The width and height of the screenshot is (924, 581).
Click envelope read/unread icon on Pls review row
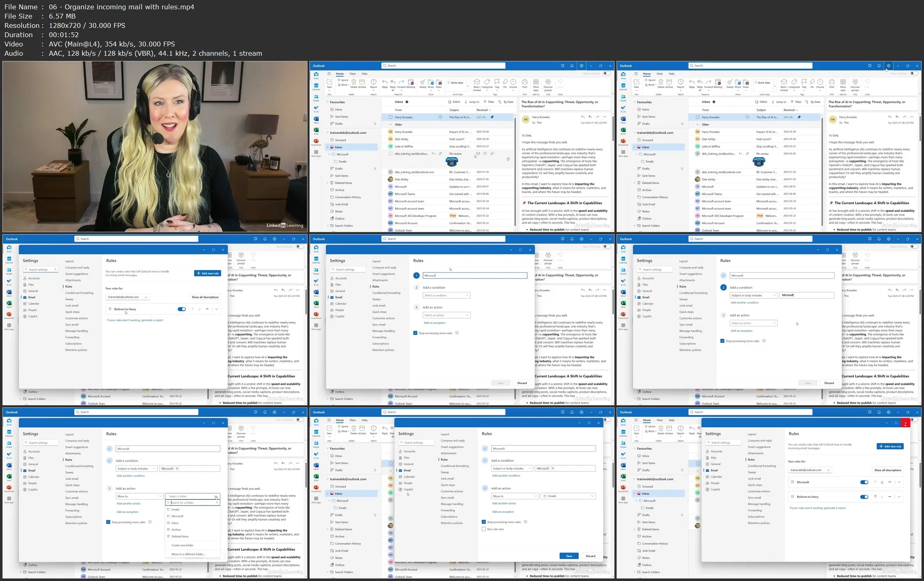click(x=478, y=154)
